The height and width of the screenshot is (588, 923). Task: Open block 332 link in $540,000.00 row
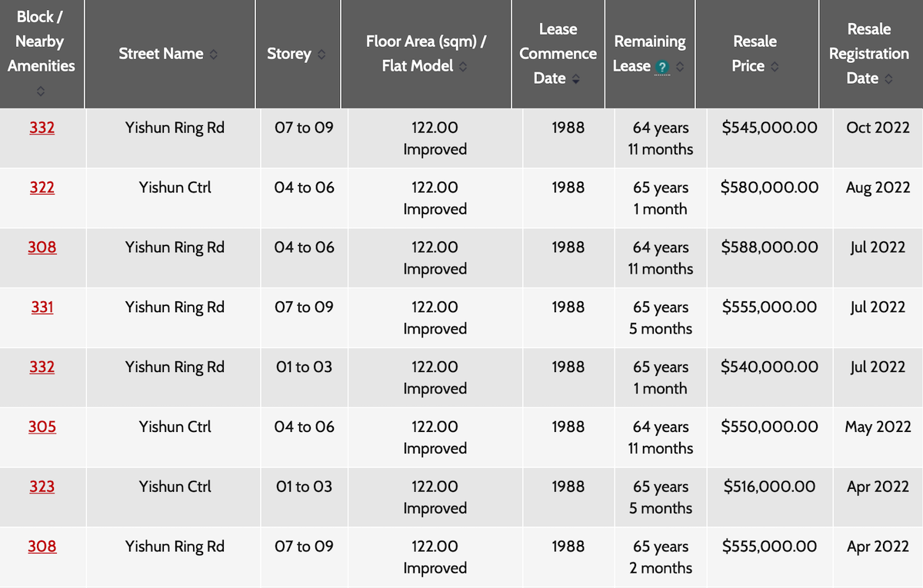pyautogui.click(x=42, y=367)
